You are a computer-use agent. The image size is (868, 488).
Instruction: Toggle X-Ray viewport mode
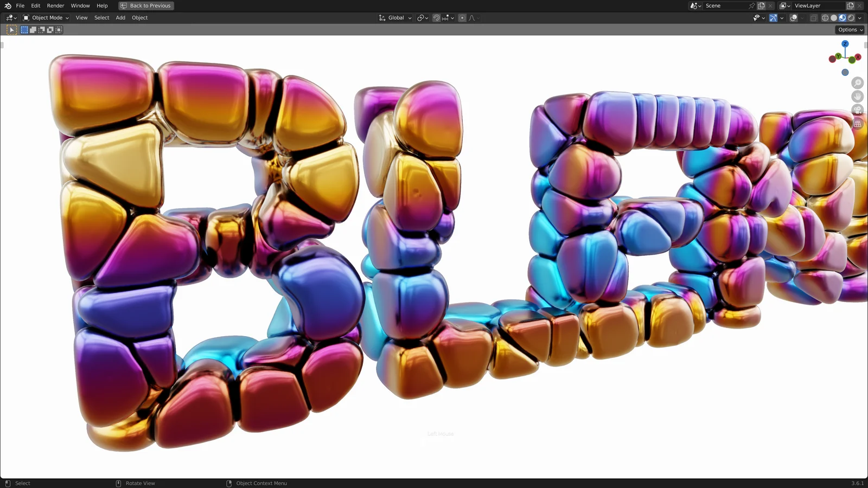[813, 17]
